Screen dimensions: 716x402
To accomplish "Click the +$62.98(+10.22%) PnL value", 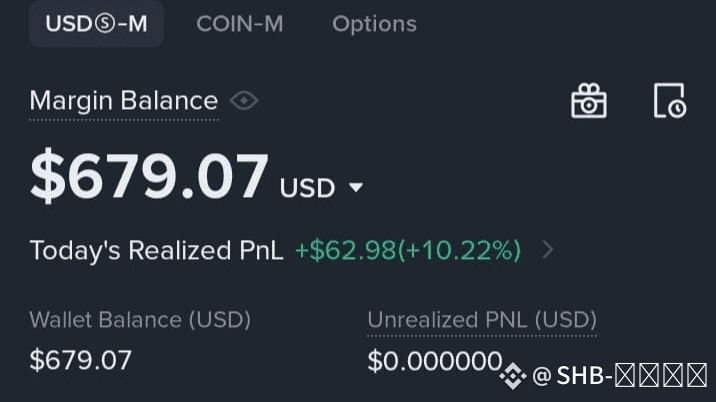I will tap(408, 250).
